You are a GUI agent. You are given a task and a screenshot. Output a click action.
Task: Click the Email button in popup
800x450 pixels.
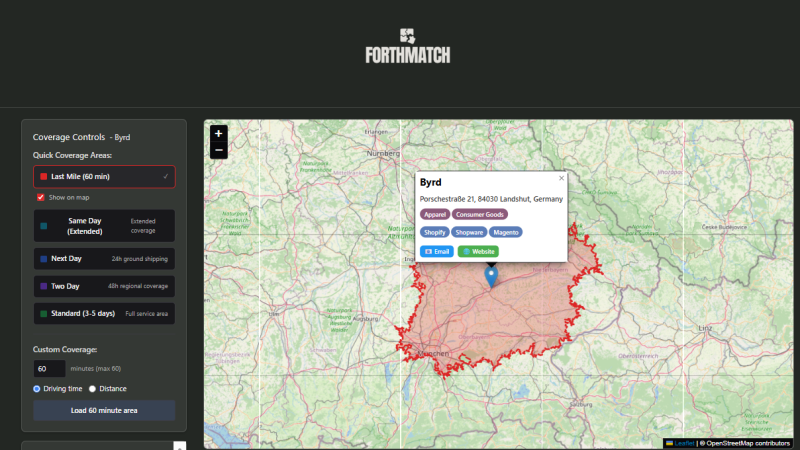437,252
